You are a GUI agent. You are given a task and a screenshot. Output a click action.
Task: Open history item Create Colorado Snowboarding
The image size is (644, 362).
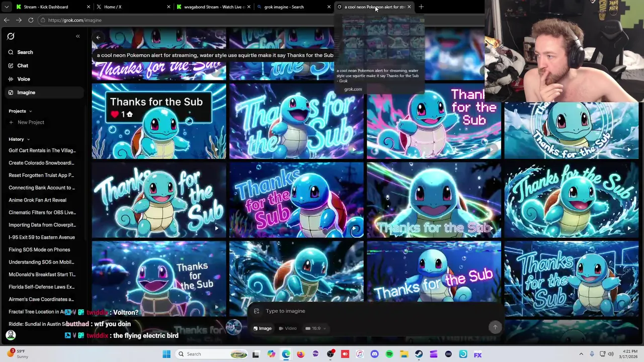click(x=41, y=163)
